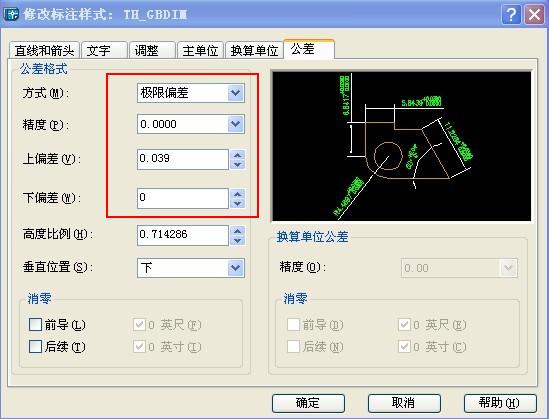Close the 修改标注样式 dialog
This screenshot has width=549, height=419.
tap(534, 15)
